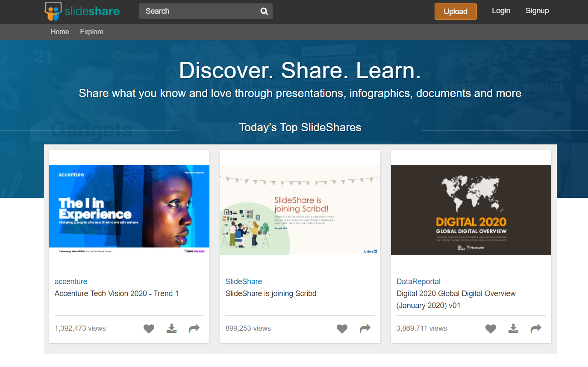Click the 1,392,473 views text
Viewport: 588px width, 367px height.
click(80, 329)
